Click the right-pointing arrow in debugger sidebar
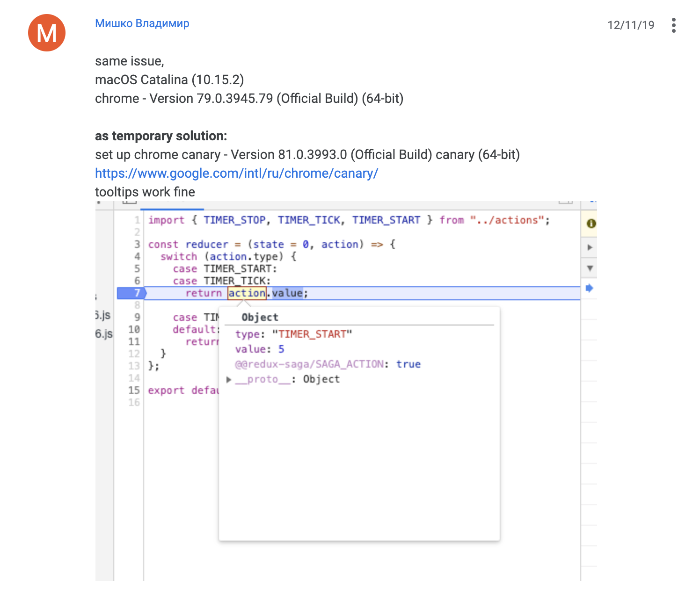 [x=590, y=247]
